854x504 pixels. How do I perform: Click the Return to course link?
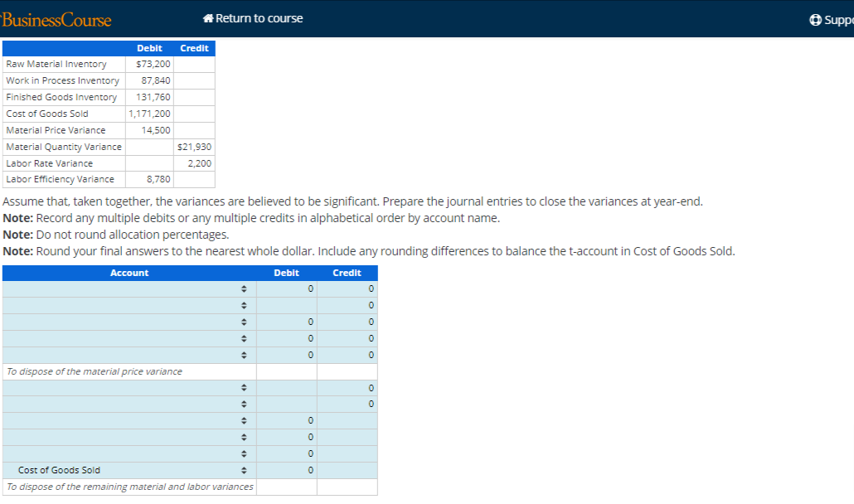click(x=253, y=18)
